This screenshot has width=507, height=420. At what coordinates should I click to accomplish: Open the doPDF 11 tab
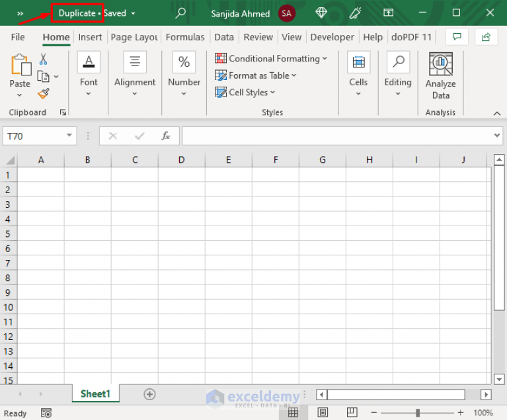[411, 37]
